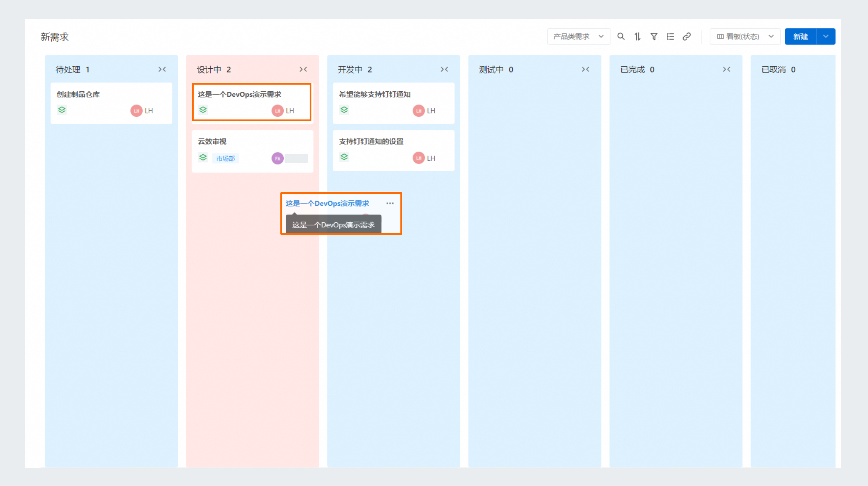Click the 新需求 page title
The width and height of the screenshot is (868, 486).
click(55, 37)
